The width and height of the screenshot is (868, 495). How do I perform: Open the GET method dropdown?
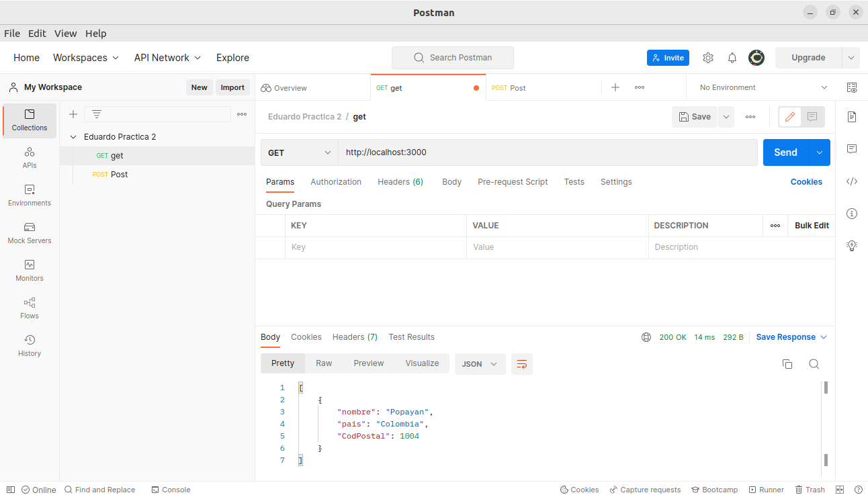(299, 152)
